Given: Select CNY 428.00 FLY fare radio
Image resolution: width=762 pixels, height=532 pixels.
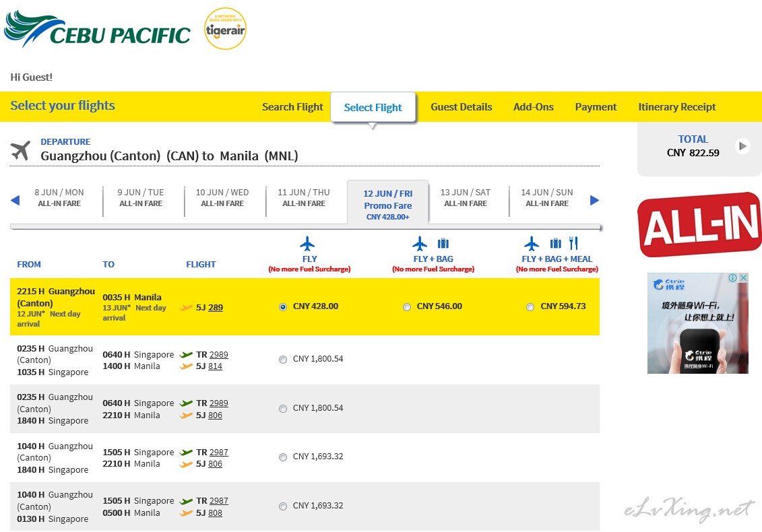Looking at the screenshot, I should click(283, 307).
